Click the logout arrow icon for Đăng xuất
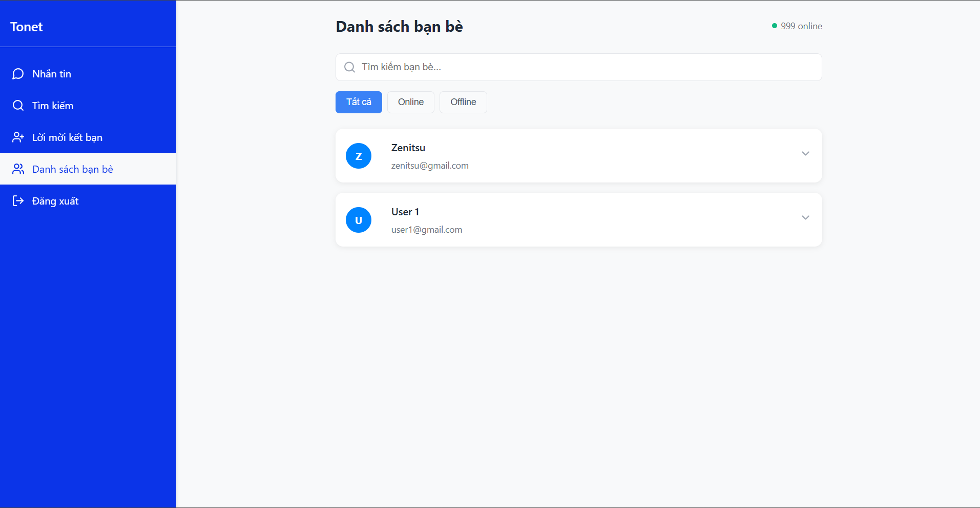Viewport: 980px width, 508px height. 18,201
